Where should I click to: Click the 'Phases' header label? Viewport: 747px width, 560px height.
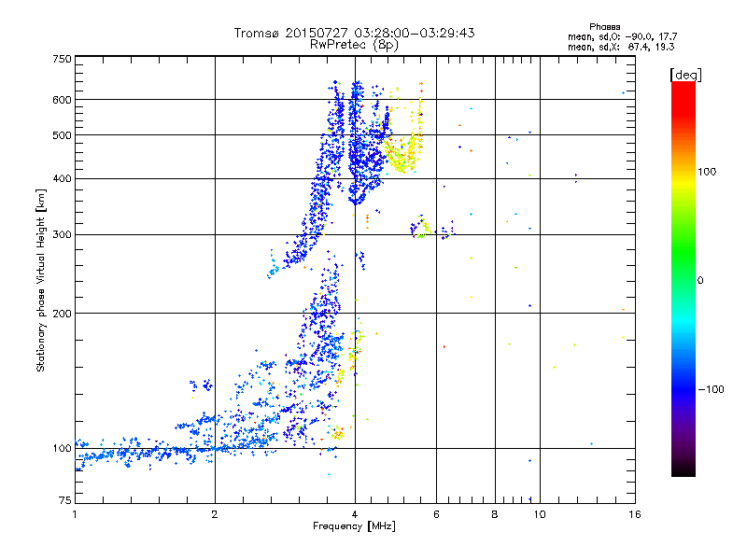604,27
